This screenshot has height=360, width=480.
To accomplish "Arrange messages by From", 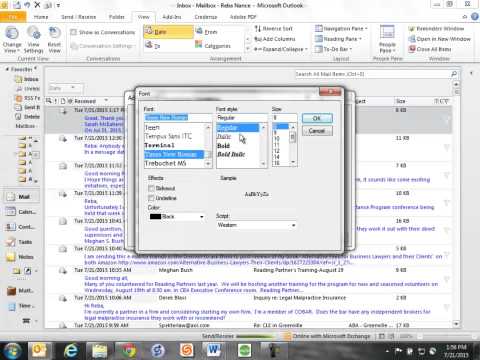I will (x=207, y=32).
